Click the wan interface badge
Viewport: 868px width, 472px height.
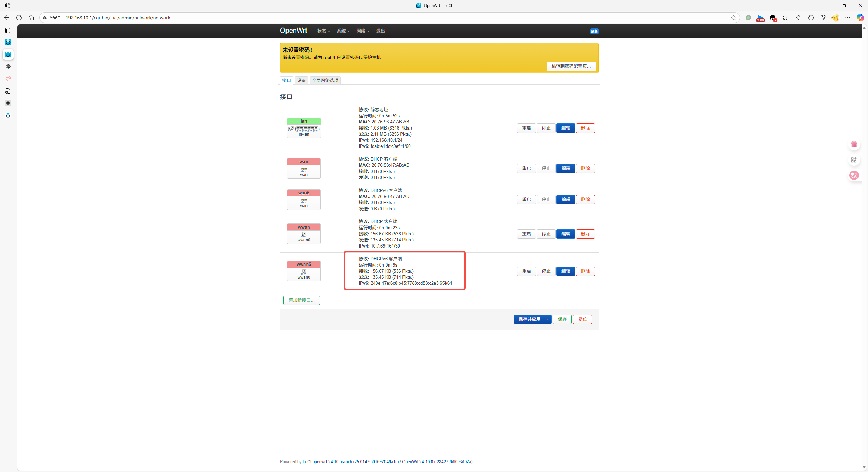304,168
